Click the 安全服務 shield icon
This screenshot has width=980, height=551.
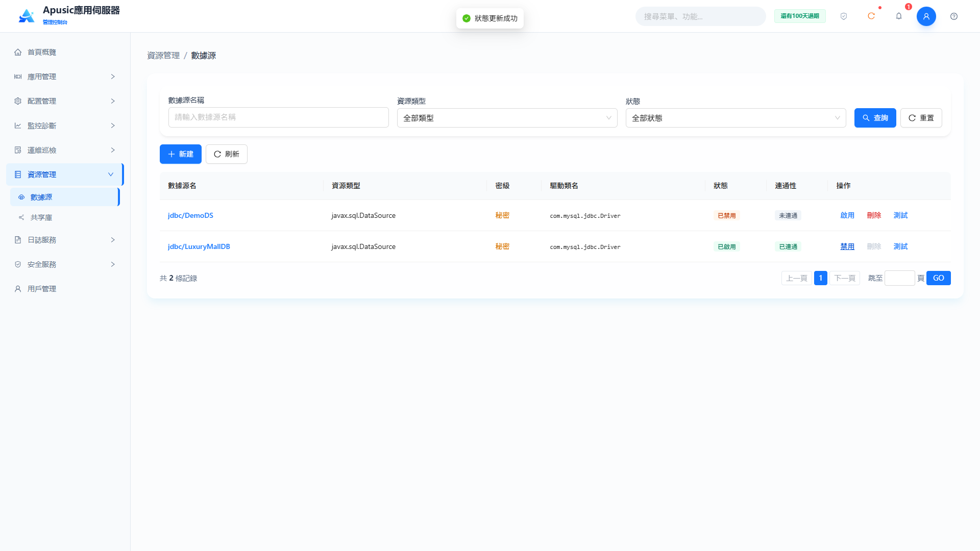point(18,264)
